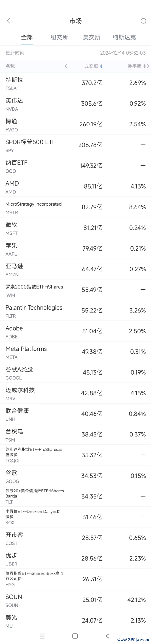This screenshot has height=644, width=151.
Task: Sort by 换手率 using its sort arrows
Action: (144, 66)
